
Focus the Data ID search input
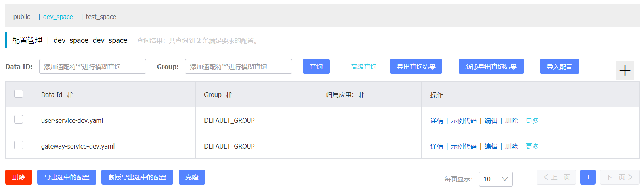point(93,67)
